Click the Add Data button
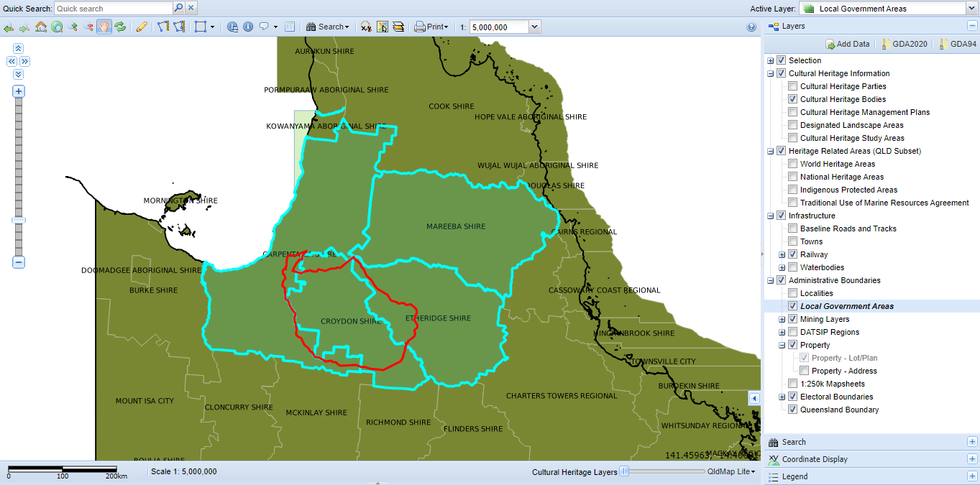Viewport: 980px width, 485px height. (848, 44)
